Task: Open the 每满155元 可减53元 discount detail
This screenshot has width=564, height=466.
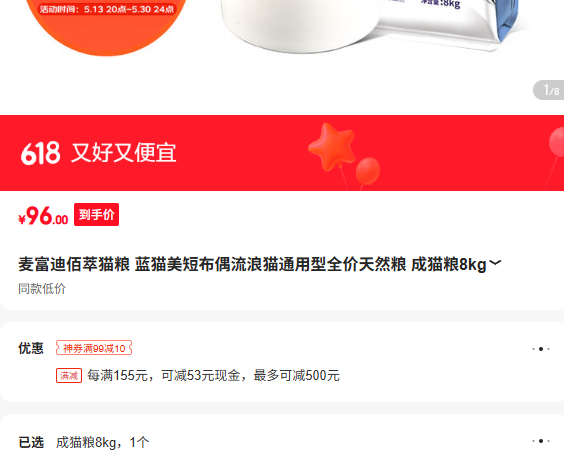Action: point(213,376)
